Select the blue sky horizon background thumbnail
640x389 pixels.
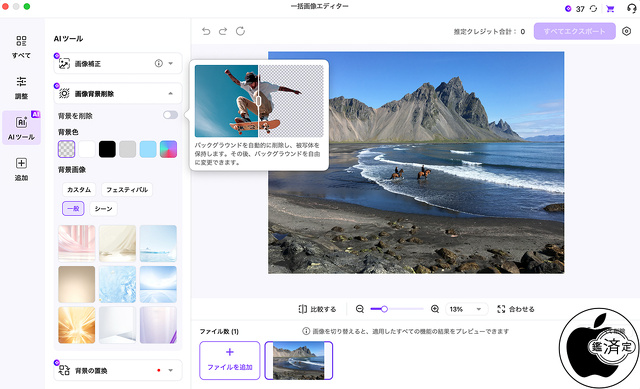point(158,284)
